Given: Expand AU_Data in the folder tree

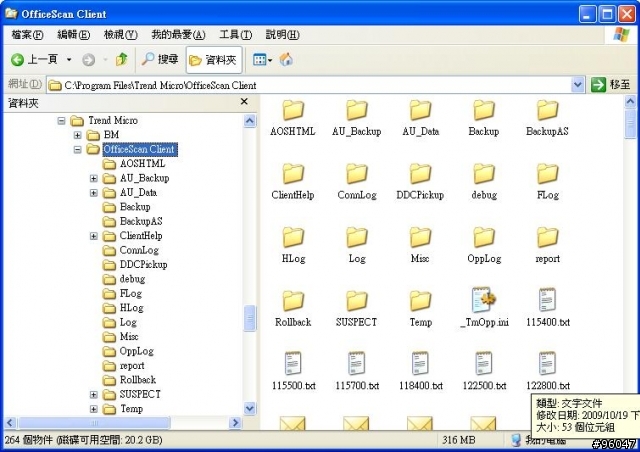Looking at the screenshot, I should pos(94,193).
